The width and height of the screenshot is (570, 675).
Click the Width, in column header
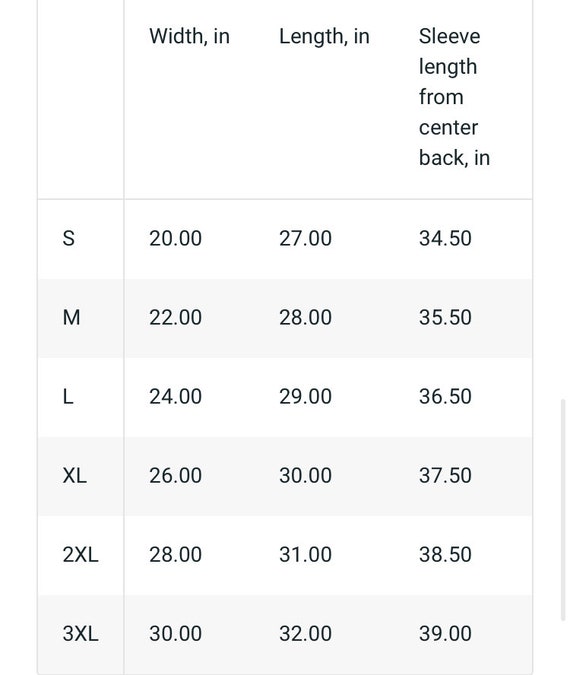point(189,36)
